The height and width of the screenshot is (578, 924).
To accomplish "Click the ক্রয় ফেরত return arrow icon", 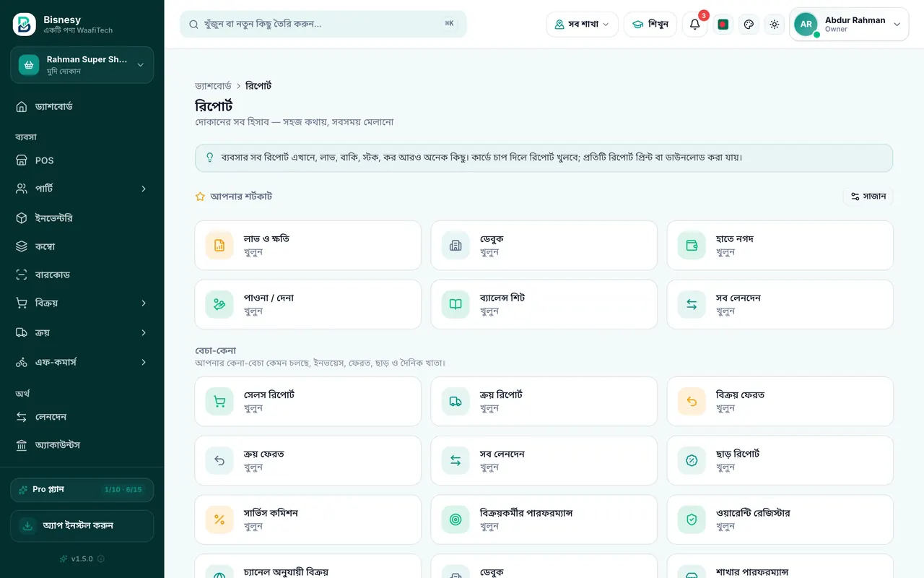I will 219,461.
